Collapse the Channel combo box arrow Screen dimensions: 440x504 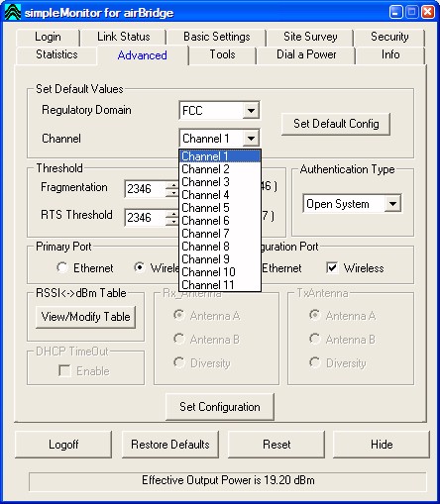pyautogui.click(x=251, y=139)
